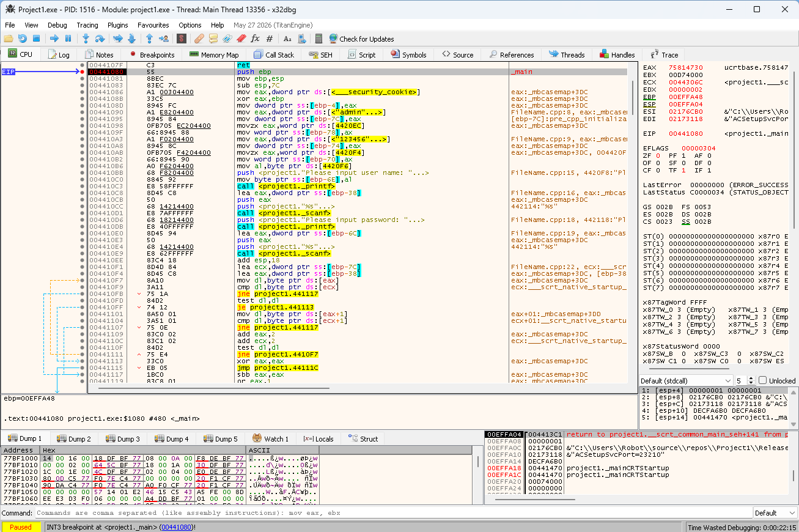Switch to the Memory Map tab
Viewport: 799px width, 532px height.
(213, 54)
